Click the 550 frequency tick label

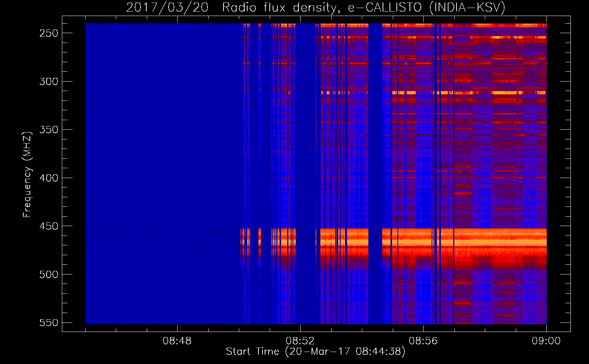[49, 323]
